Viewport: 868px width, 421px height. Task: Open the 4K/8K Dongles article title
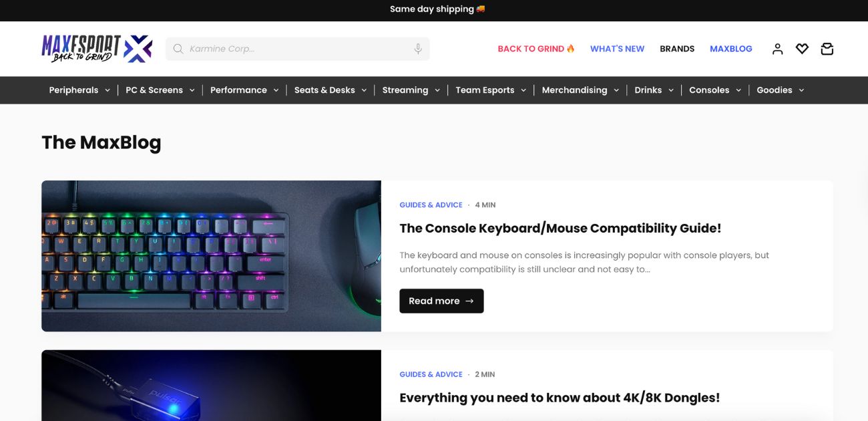point(560,398)
